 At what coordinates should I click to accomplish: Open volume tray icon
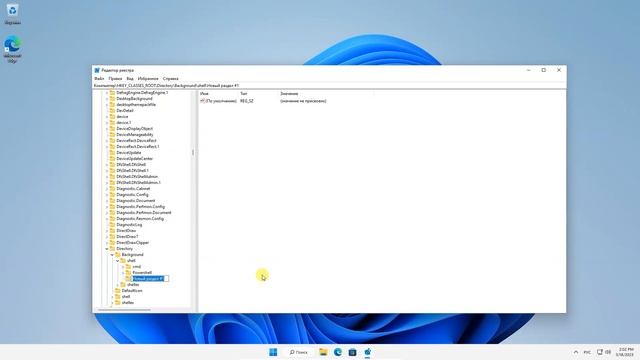[608, 352]
